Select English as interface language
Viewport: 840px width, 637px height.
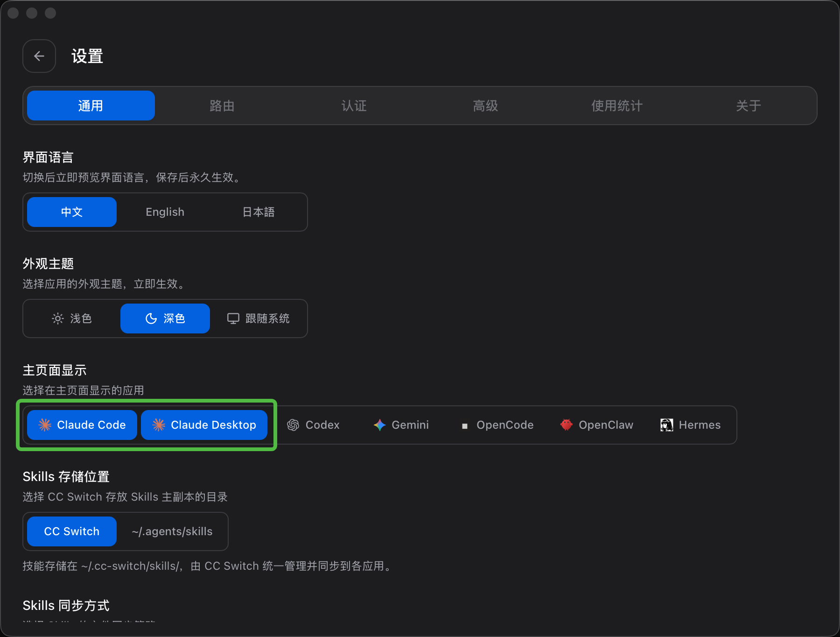165,212
